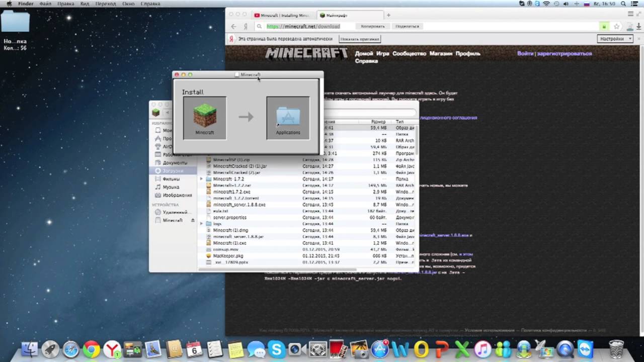Screen dimensions: 644x362
Task: Click the Войти link on Minecraft site
Action: [x=525, y=53]
